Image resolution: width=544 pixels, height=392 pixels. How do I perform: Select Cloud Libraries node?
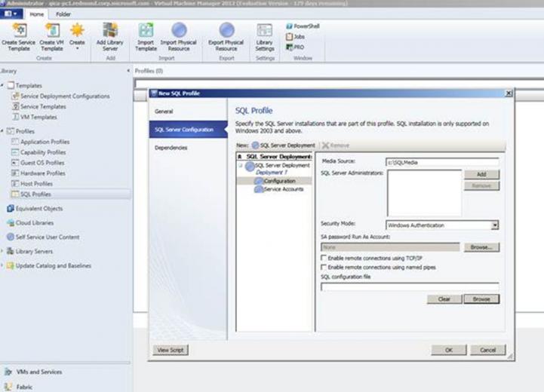click(x=35, y=222)
